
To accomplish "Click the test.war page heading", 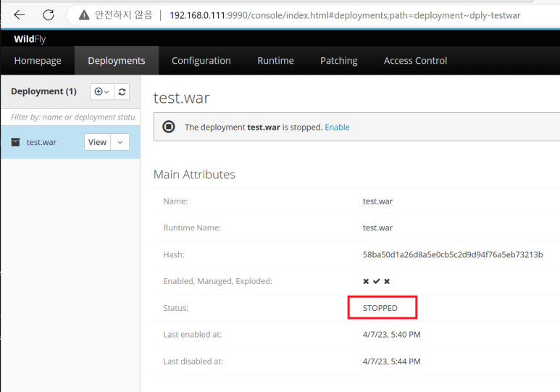I will (x=181, y=98).
